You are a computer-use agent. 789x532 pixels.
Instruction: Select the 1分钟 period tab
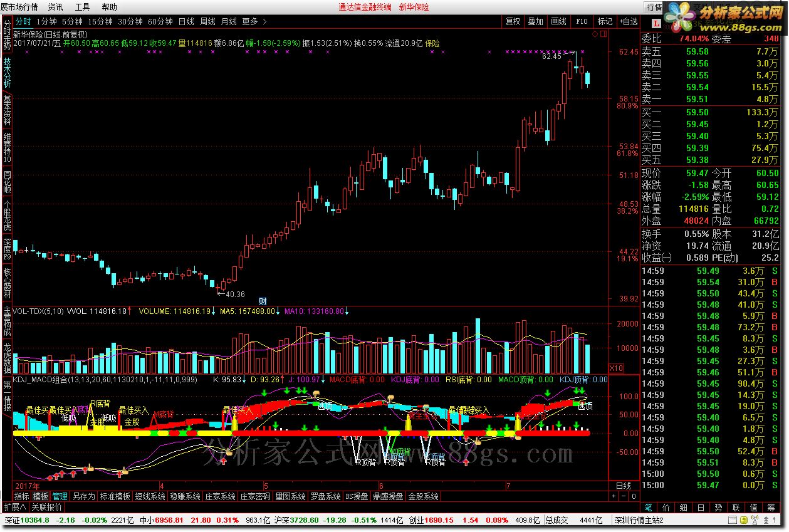click(47, 21)
